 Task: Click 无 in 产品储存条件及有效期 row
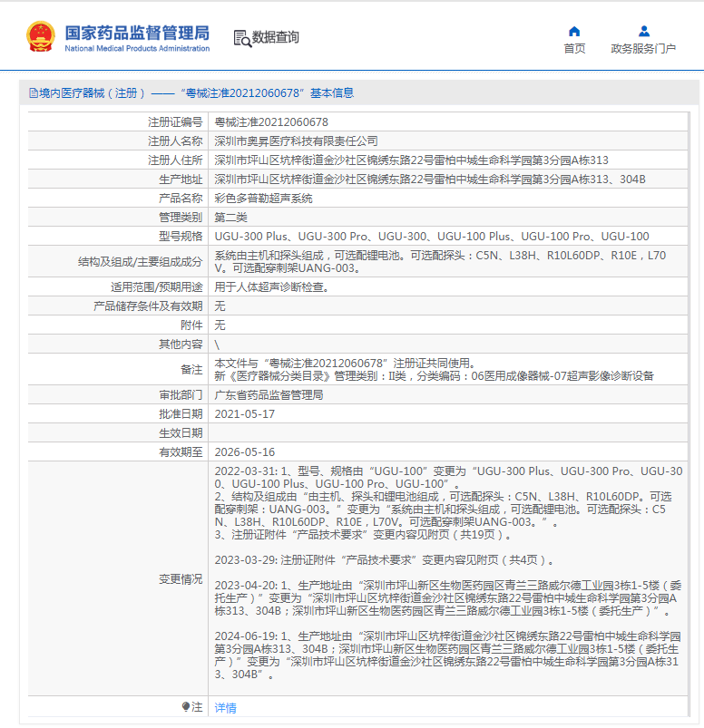(220, 306)
